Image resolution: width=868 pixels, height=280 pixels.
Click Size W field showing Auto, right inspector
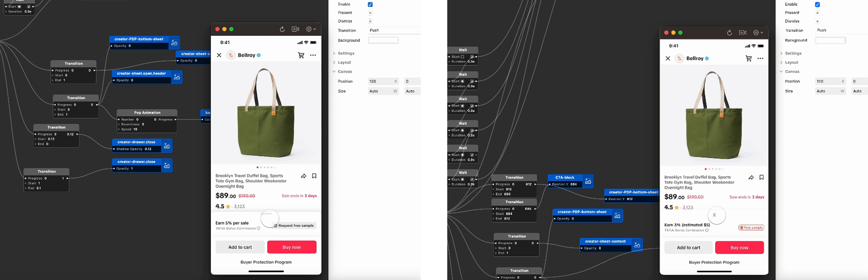click(x=830, y=91)
